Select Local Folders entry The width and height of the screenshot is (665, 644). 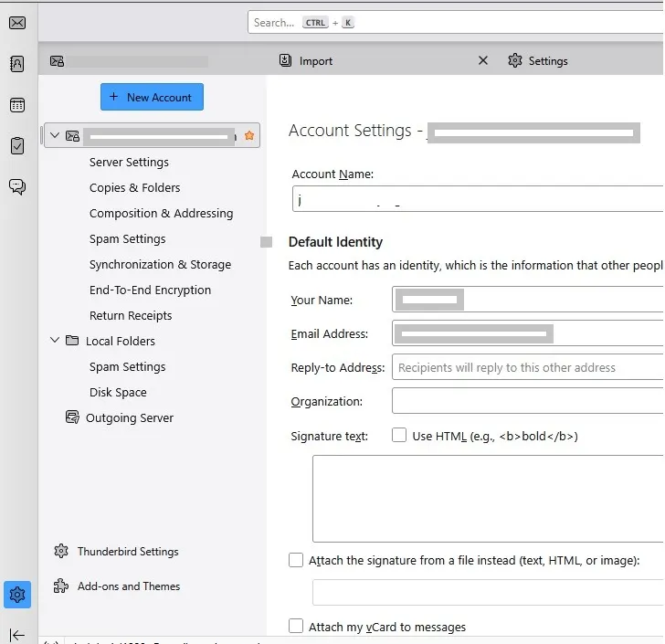click(121, 341)
